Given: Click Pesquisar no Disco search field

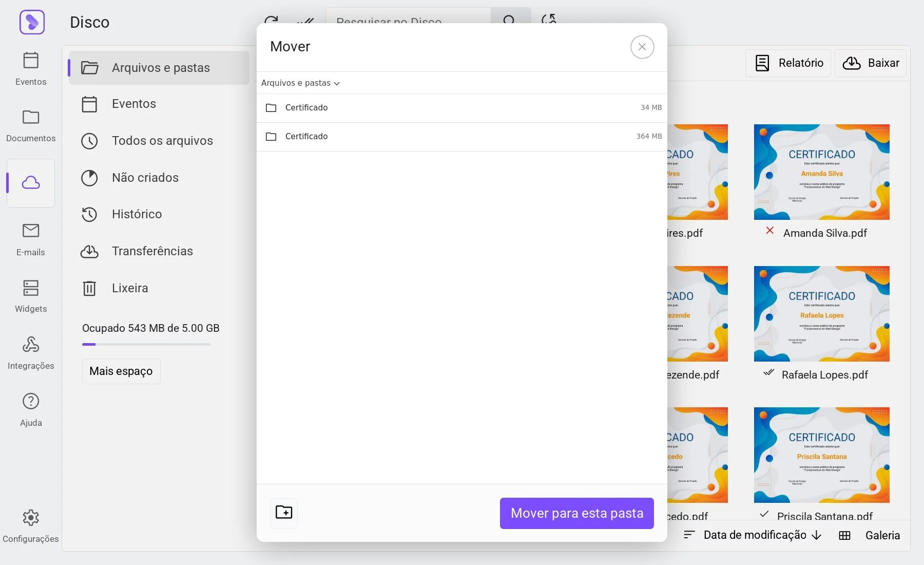Looking at the screenshot, I should tap(409, 15).
